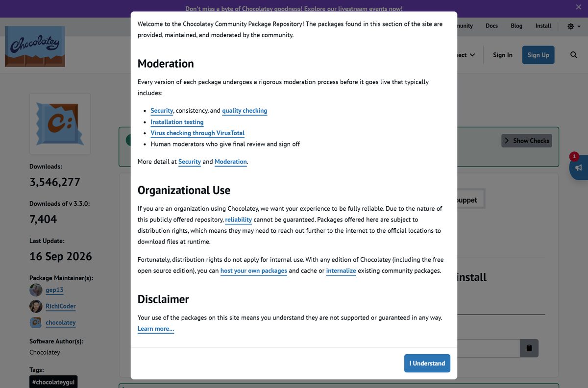588x388 pixels.
Task: Open the Install menu item
Action: pyautogui.click(x=543, y=26)
